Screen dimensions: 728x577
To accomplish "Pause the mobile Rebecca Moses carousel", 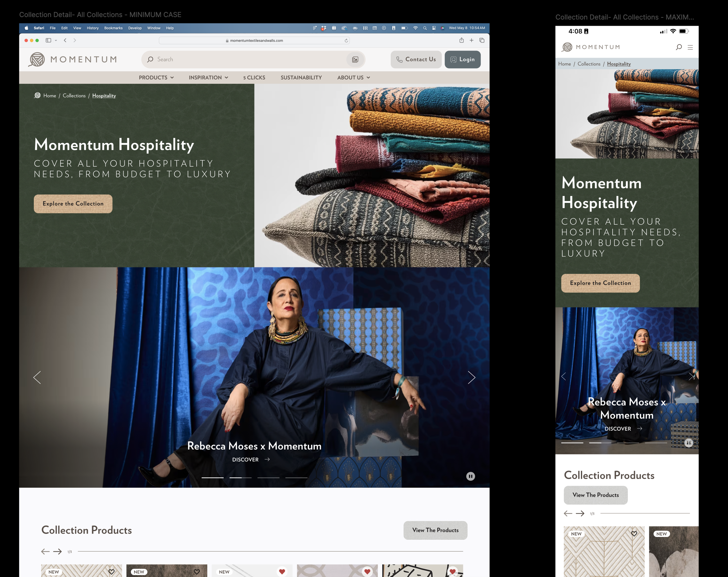I will [x=689, y=443].
